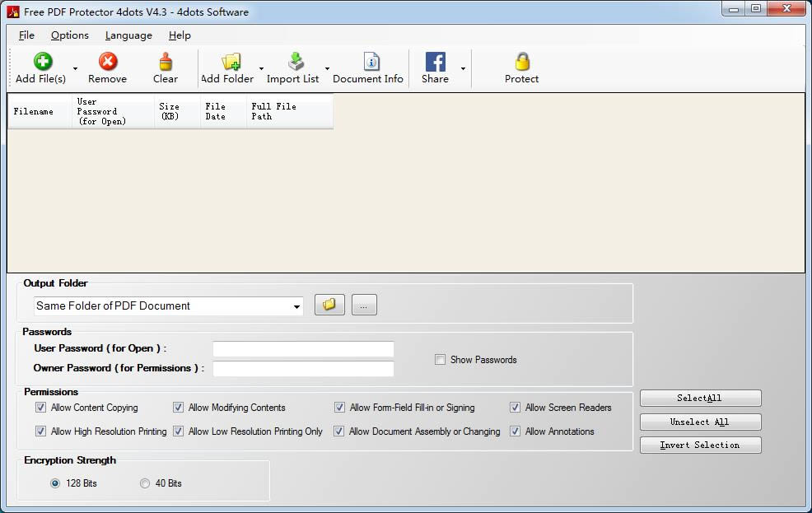The width and height of the screenshot is (812, 513).
Task: Click the Clear brush icon
Action: click(x=166, y=62)
